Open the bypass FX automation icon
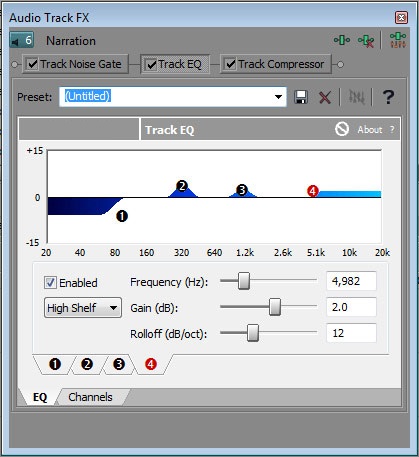The width and height of the screenshot is (419, 457). tap(356, 97)
